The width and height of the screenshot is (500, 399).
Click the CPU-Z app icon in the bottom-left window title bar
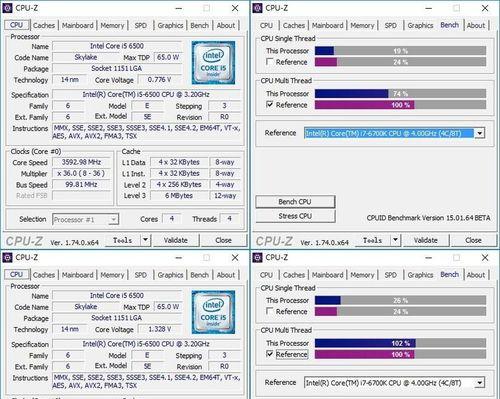[7, 257]
